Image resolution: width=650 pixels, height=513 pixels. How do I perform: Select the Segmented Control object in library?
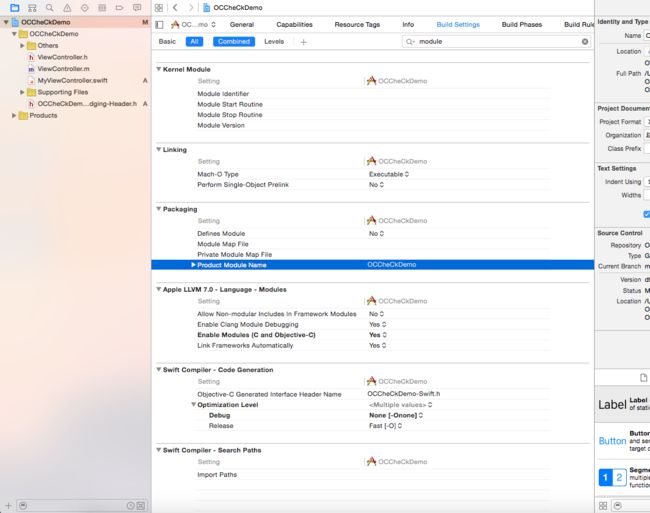[623, 477]
